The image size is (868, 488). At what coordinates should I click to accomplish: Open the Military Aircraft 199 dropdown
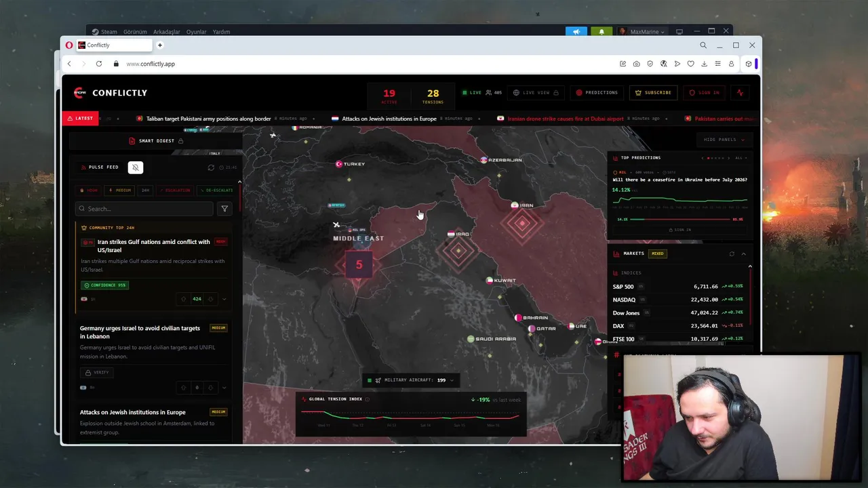click(410, 380)
